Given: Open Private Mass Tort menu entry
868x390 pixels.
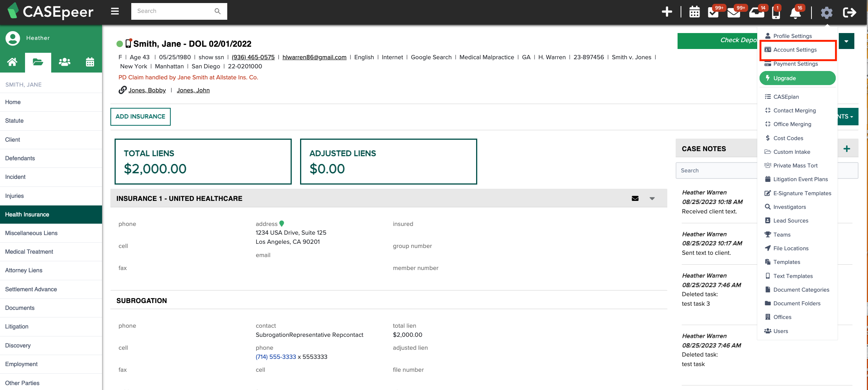Looking at the screenshot, I should 796,166.
